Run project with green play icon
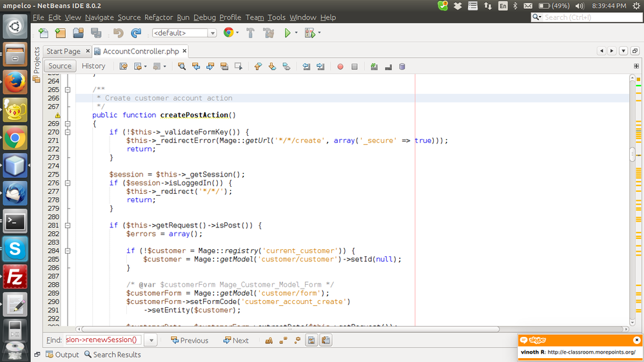Image resolution: width=644 pixels, height=362 pixels. pos(288,33)
